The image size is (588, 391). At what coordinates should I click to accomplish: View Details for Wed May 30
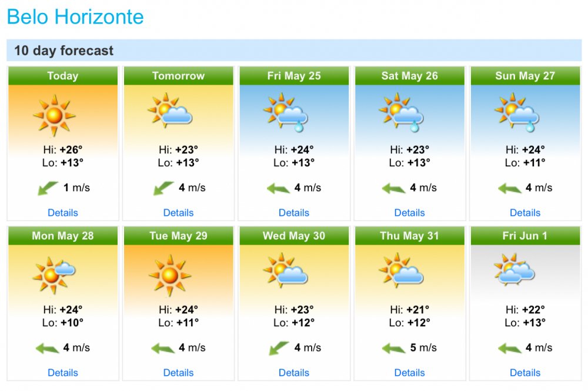tap(294, 372)
